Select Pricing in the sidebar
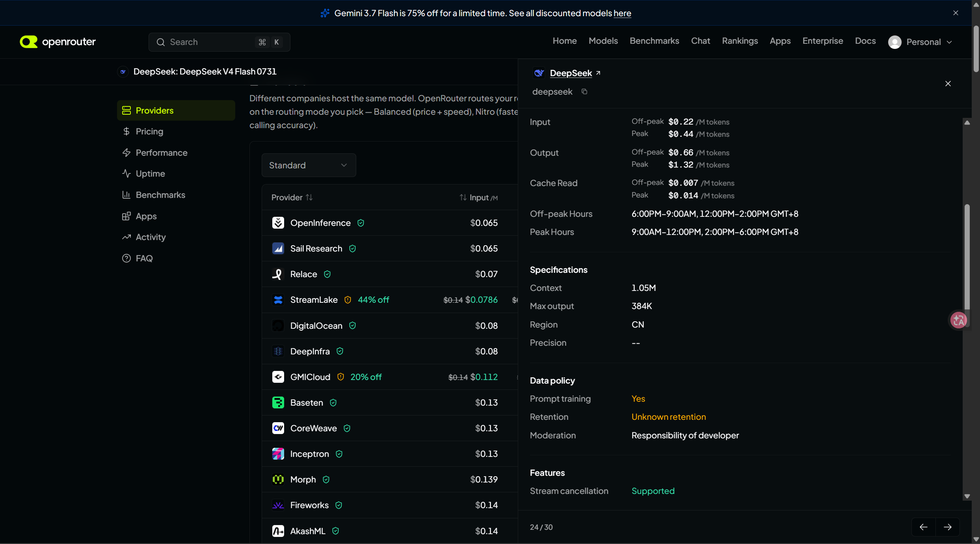Screen dimensions: 980x544 176,131
